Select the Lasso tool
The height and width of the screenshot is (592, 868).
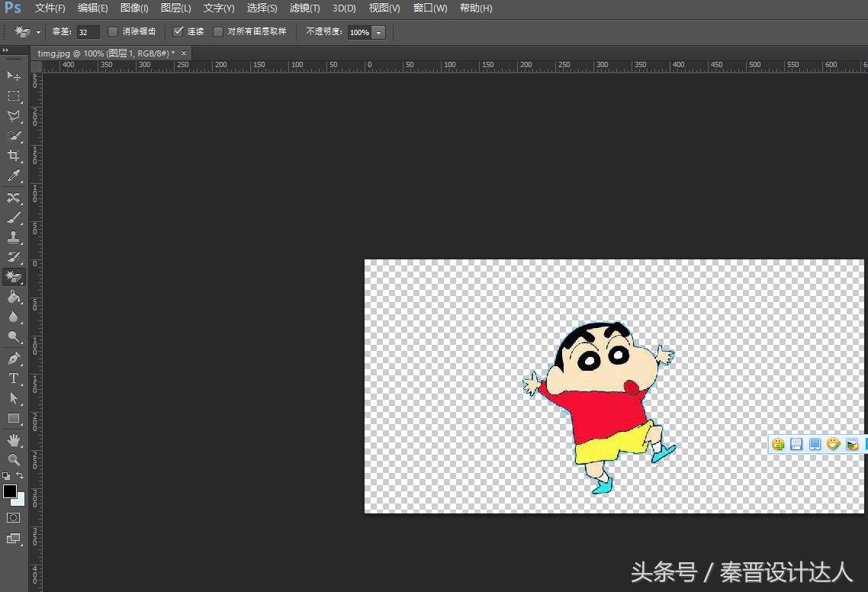[14, 116]
